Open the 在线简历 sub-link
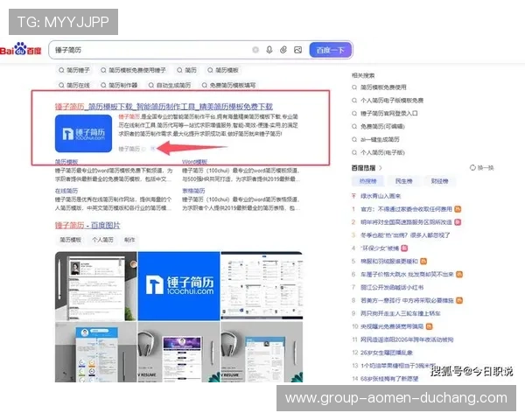The height and width of the screenshot is (420, 525). point(66,191)
